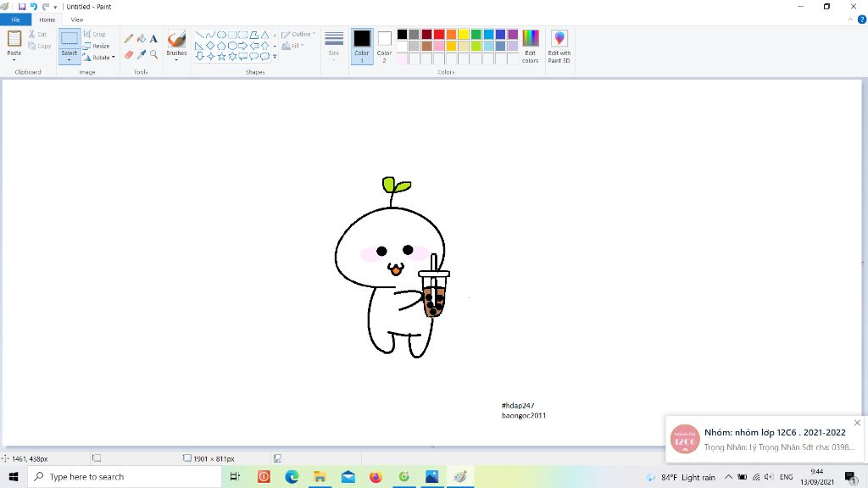Open Customize Quick Access Toolbar arrow
Viewport: 868px width, 488px height.
(x=55, y=7)
